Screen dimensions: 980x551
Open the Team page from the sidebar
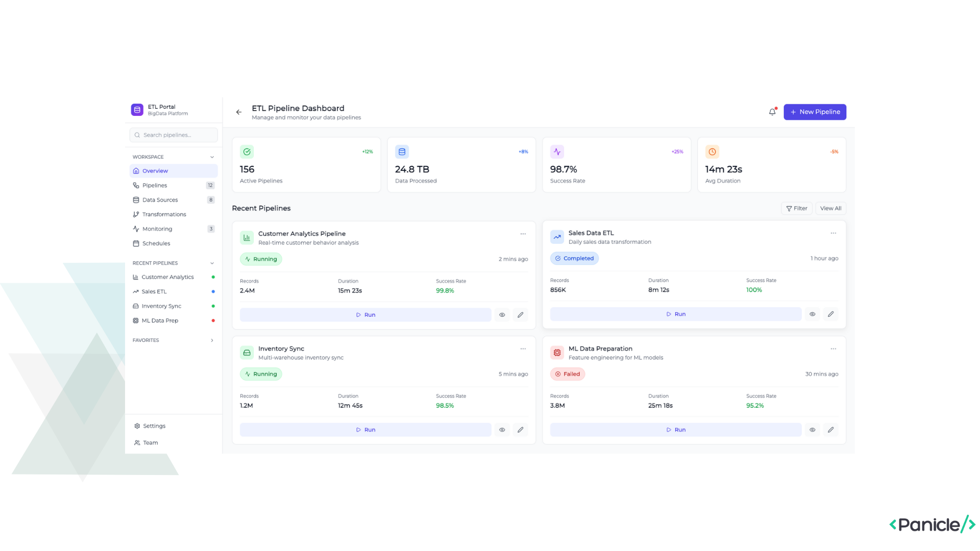(150, 442)
